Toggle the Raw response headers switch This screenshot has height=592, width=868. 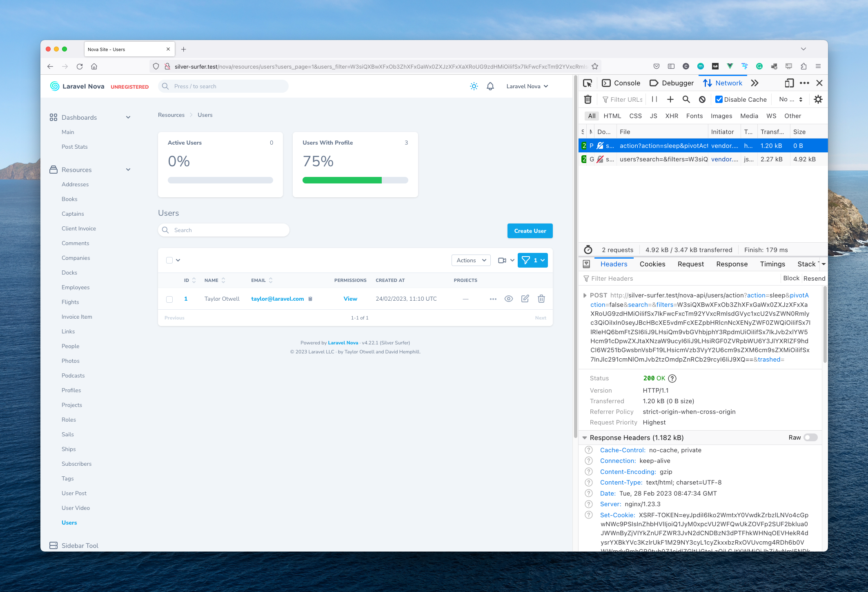point(810,438)
